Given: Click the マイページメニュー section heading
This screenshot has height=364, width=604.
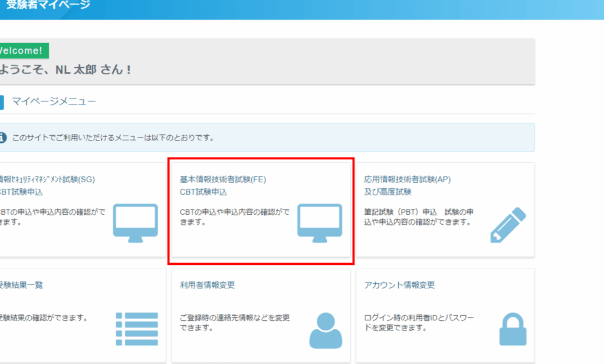Looking at the screenshot, I should 54,101.
